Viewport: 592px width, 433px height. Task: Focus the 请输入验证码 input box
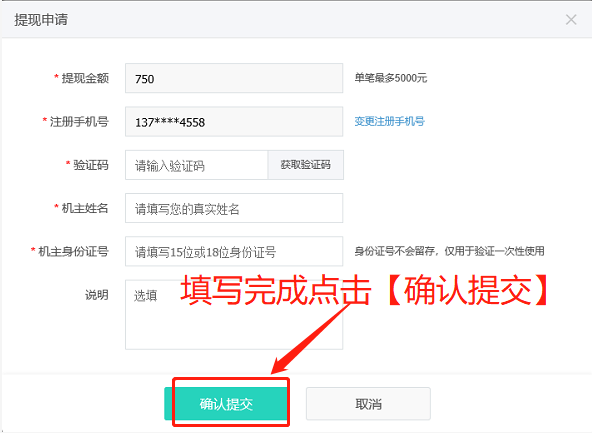197,165
